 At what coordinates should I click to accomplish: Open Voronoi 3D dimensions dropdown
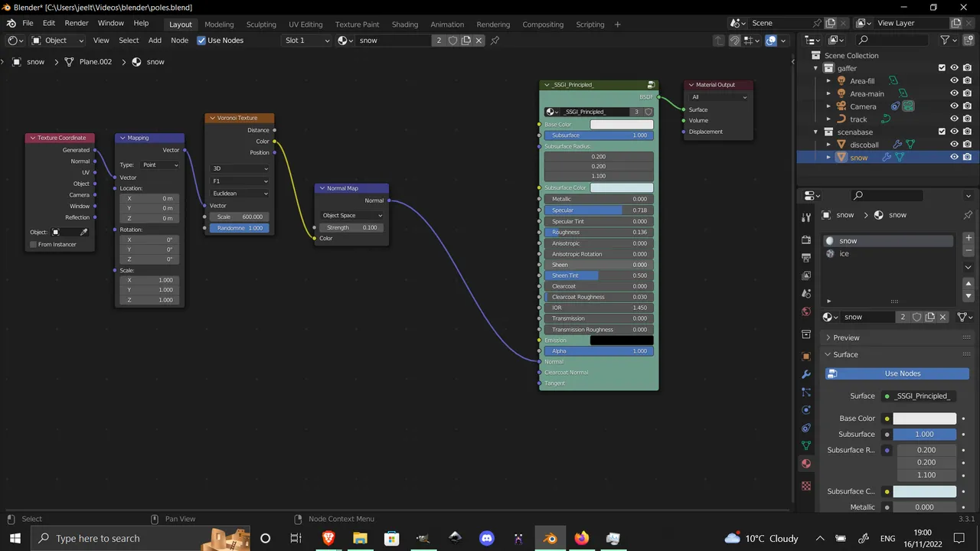(x=240, y=168)
